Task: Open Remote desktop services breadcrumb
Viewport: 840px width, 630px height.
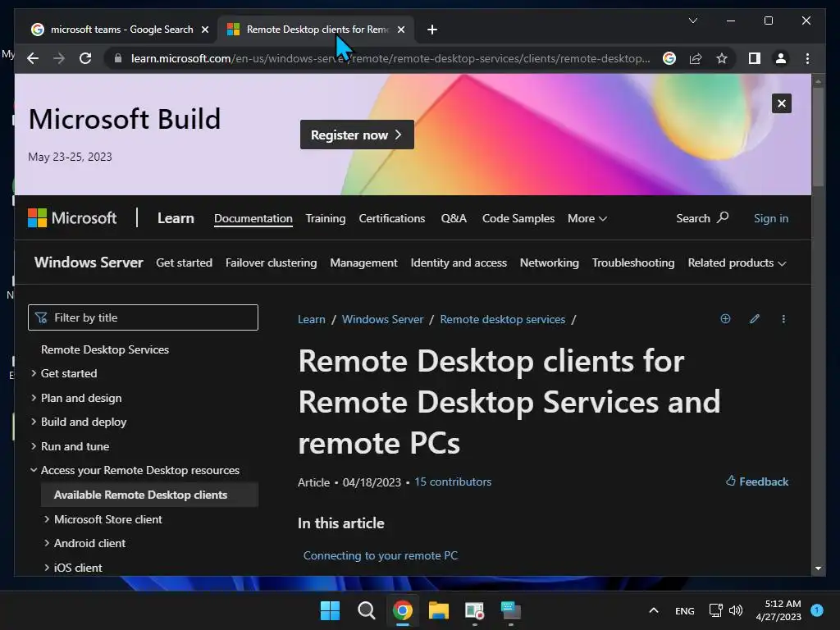Action: pos(503,319)
